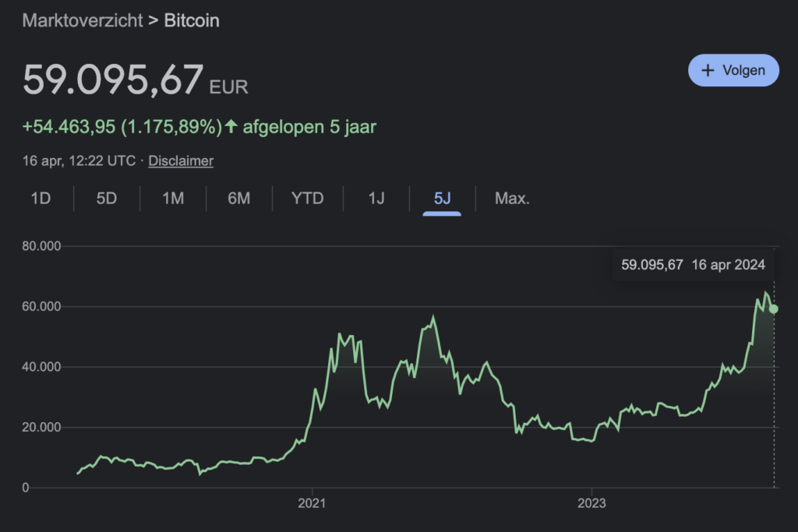Select the Max. time range tab
The width and height of the screenshot is (798, 532).
(x=512, y=198)
